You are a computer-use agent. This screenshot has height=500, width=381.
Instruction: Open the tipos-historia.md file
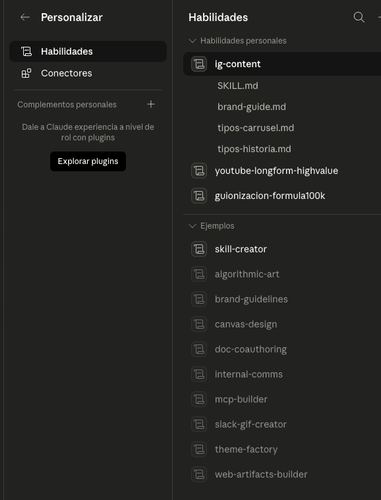254,149
